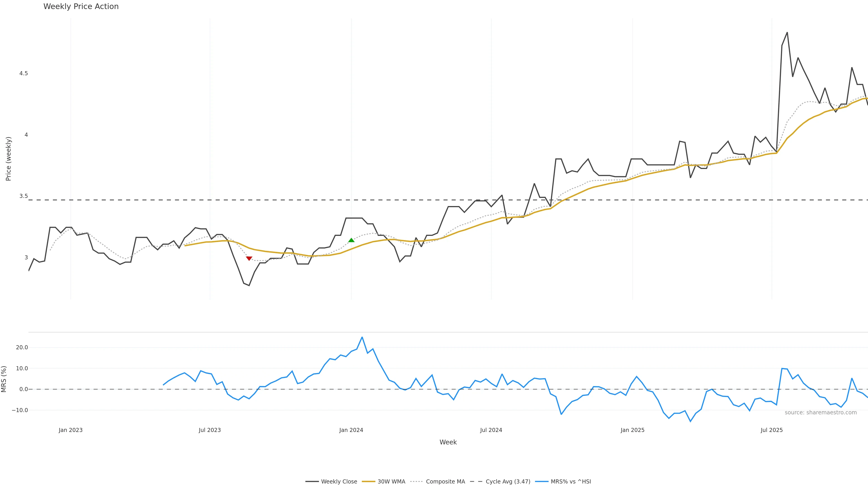Click the source: sharemaestro.com annotation
The image size is (868, 488).
pos(821,413)
